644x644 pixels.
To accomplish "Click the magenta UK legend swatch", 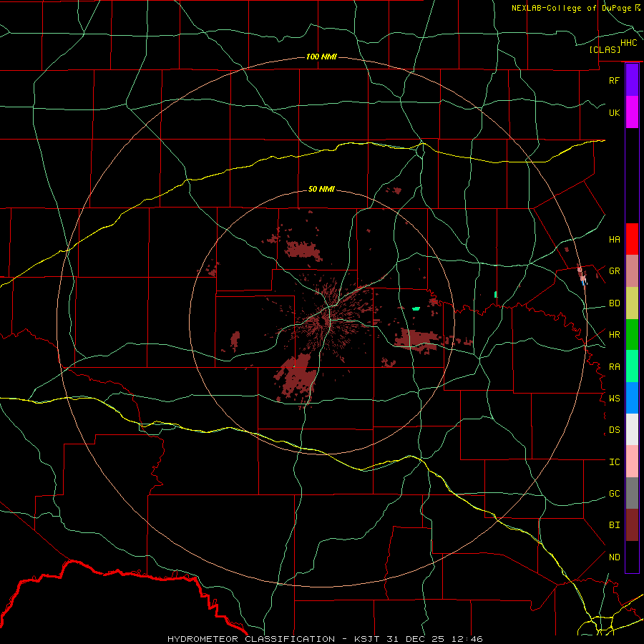I will click(x=632, y=112).
